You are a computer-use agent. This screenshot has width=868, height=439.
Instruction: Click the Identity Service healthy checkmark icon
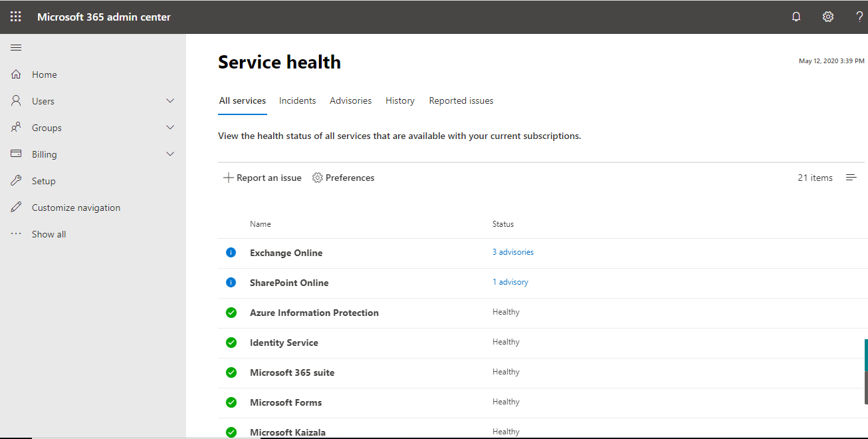[231, 343]
